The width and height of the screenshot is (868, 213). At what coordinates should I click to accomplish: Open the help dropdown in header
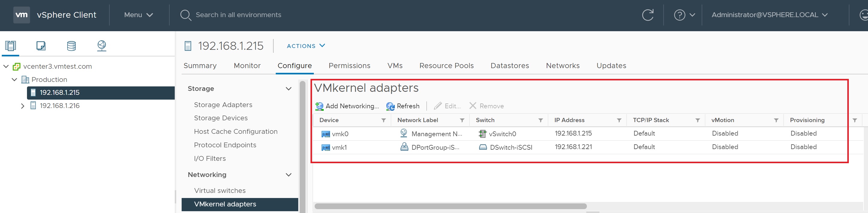tap(684, 15)
